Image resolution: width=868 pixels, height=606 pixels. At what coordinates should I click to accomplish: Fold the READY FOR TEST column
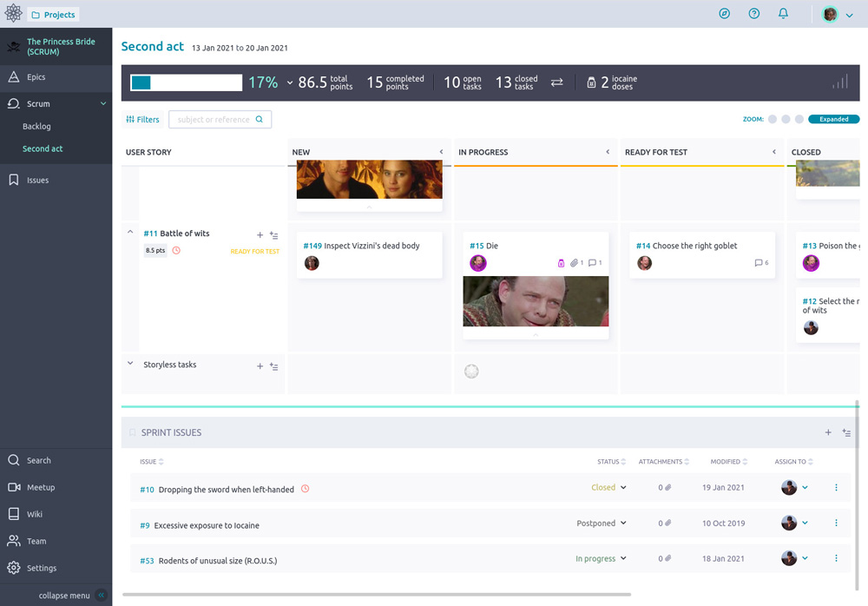coord(774,152)
